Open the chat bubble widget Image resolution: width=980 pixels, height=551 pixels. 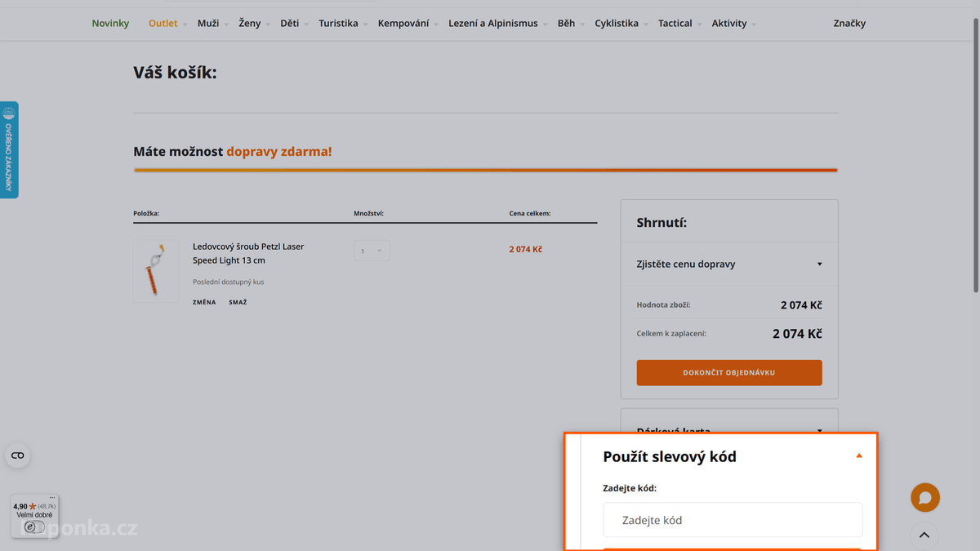click(x=925, y=497)
